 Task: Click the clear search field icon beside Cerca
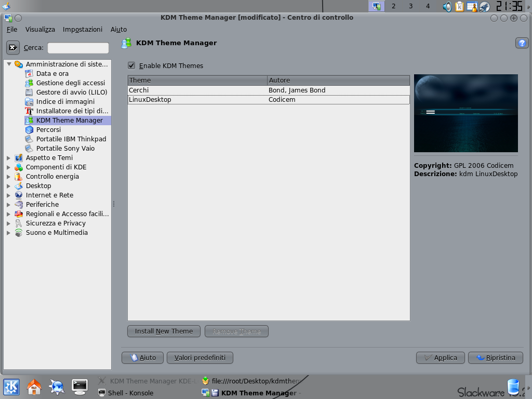pyautogui.click(x=13, y=47)
